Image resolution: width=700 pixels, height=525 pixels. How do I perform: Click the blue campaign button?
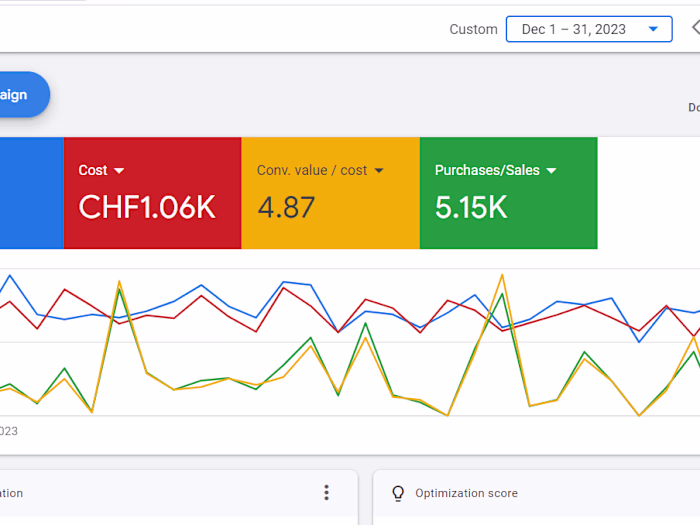[x=25, y=95]
